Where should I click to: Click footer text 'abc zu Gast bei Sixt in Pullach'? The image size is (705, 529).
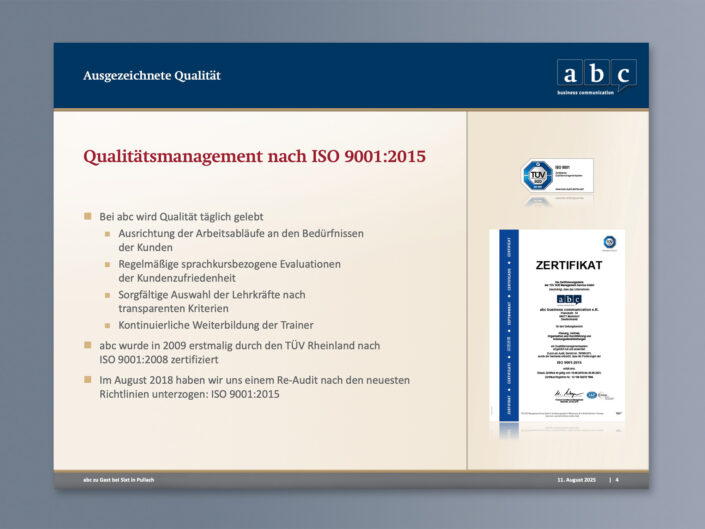pos(119,480)
